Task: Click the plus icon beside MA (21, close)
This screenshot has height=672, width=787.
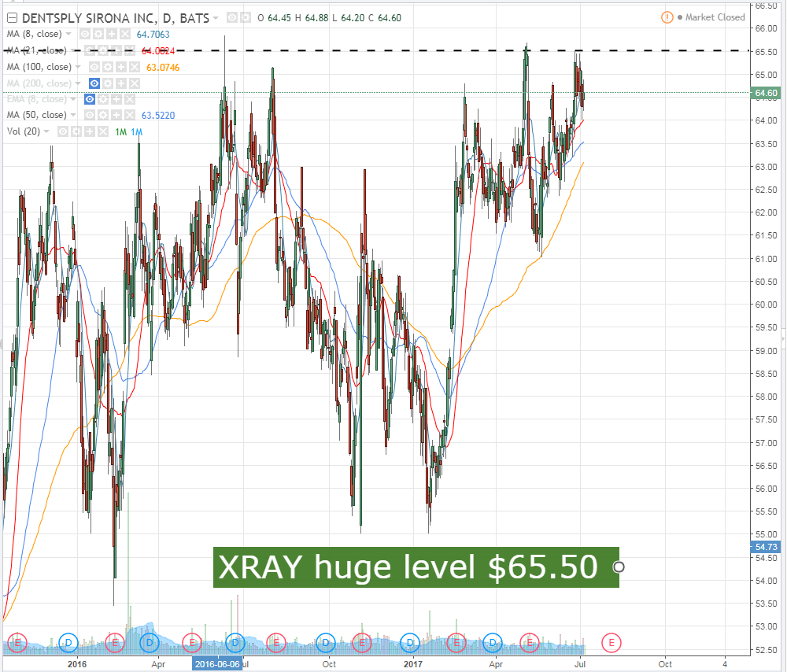Action: [116, 50]
